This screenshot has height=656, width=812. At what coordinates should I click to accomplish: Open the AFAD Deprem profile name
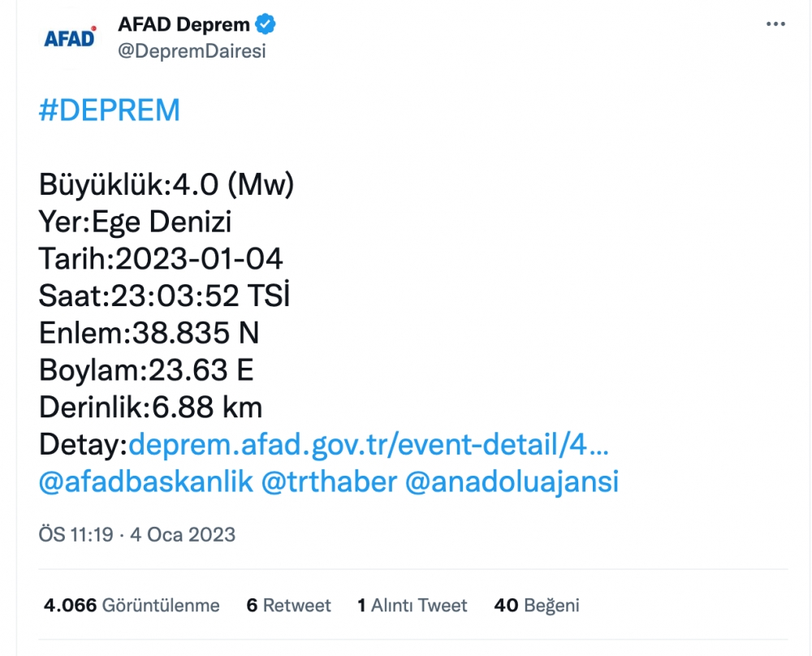pos(184,25)
